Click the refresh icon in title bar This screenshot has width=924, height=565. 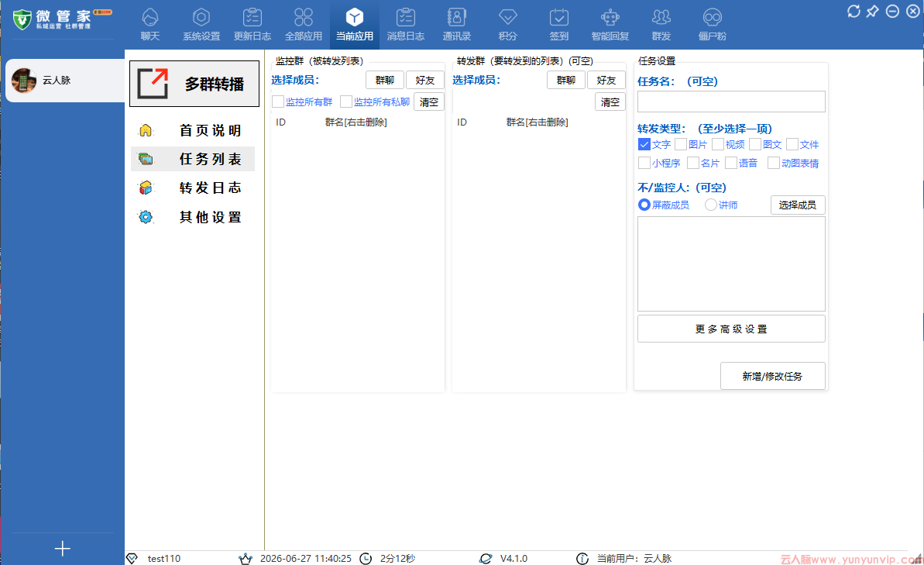click(854, 11)
